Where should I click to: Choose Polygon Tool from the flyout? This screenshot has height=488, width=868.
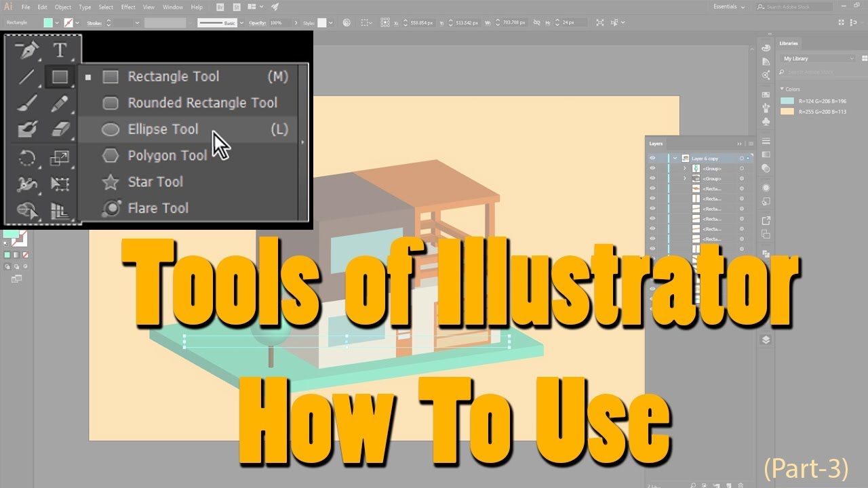(x=188, y=155)
